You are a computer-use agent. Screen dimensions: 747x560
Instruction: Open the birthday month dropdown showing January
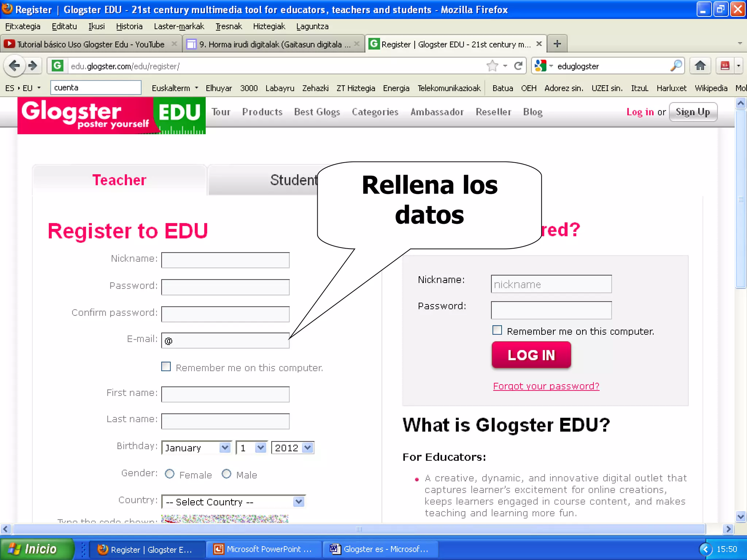point(197,447)
